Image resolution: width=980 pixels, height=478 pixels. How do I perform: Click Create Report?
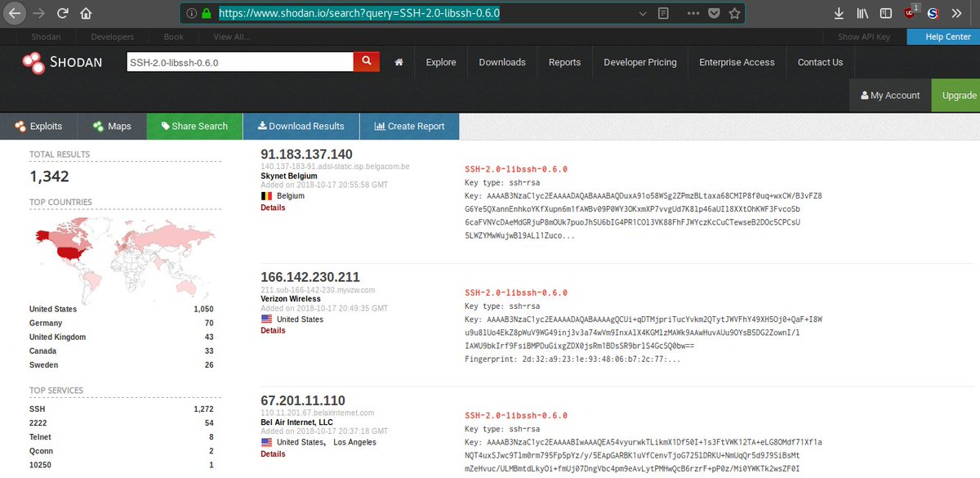[409, 126]
